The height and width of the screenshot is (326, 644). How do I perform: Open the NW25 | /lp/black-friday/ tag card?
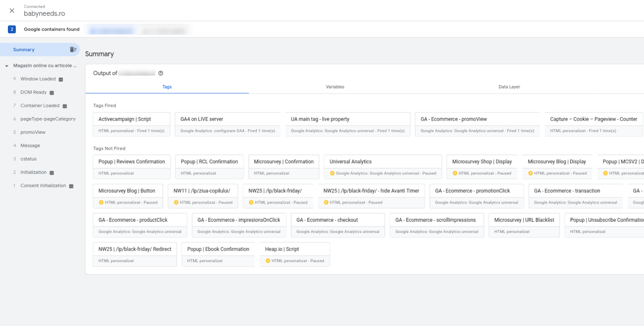[278, 196]
